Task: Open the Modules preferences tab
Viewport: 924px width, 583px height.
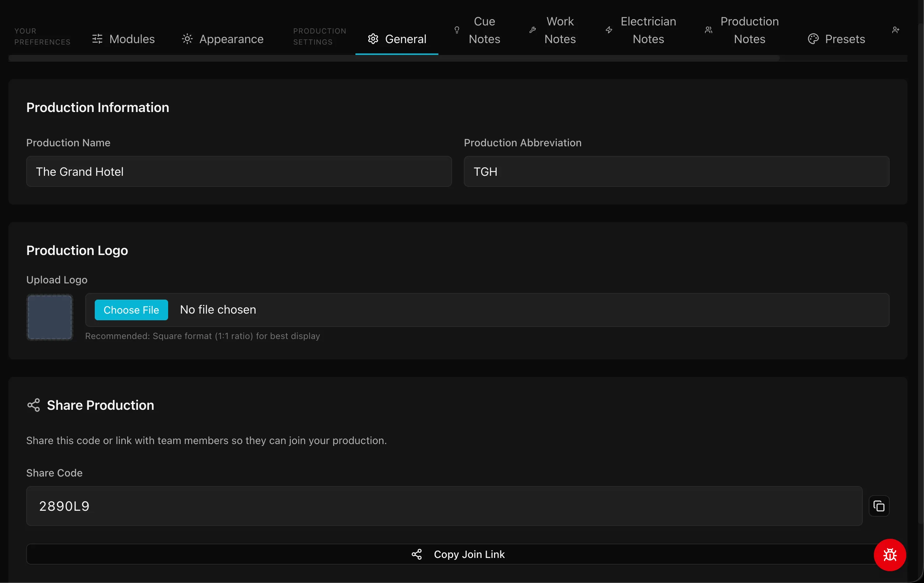Action: pyautogui.click(x=123, y=39)
